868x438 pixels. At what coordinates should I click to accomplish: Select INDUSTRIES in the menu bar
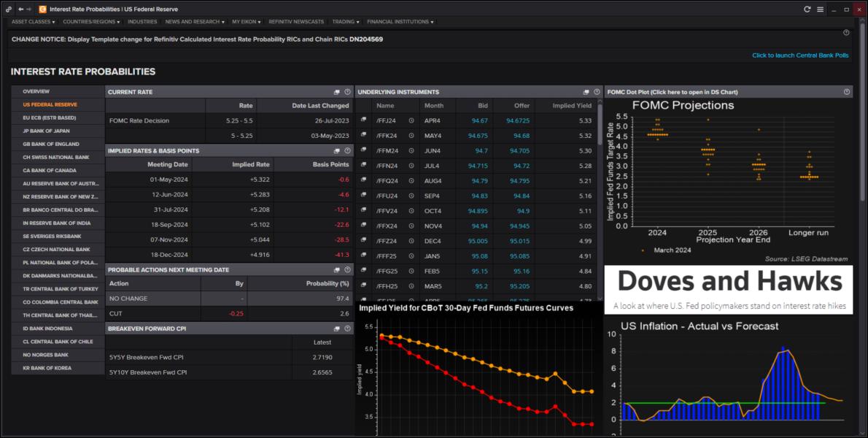coord(142,22)
